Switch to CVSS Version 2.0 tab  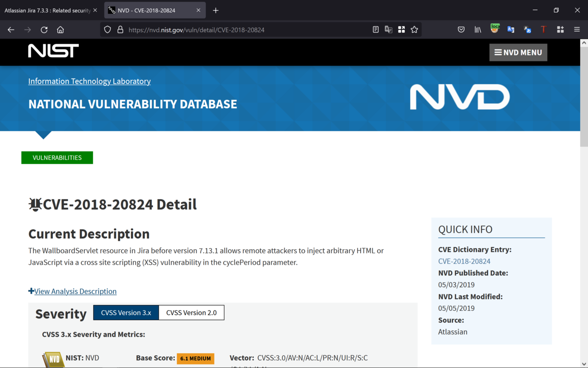coord(191,313)
